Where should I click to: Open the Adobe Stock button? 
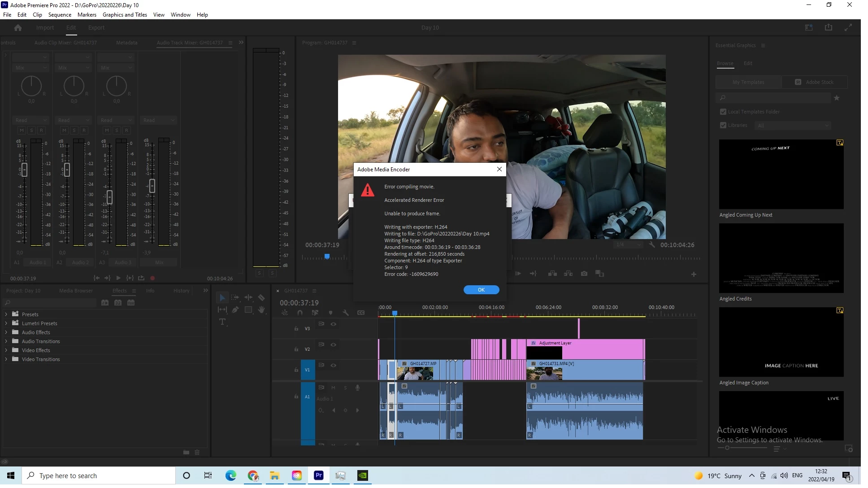(814, 82)
